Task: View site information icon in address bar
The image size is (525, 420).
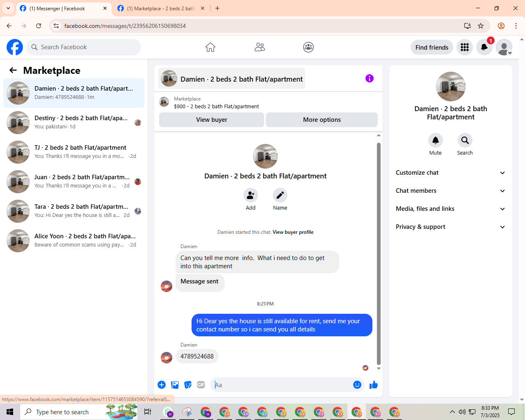Action: coord(57,26)
